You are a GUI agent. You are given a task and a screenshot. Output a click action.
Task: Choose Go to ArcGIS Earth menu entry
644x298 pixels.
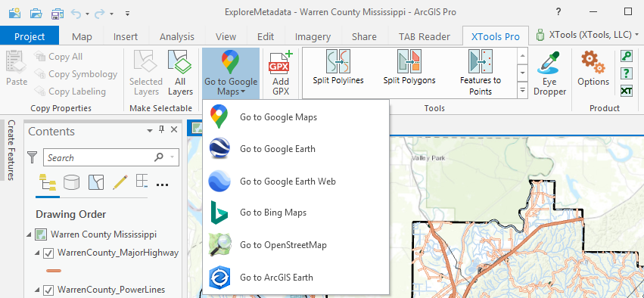tap(296, 278)
